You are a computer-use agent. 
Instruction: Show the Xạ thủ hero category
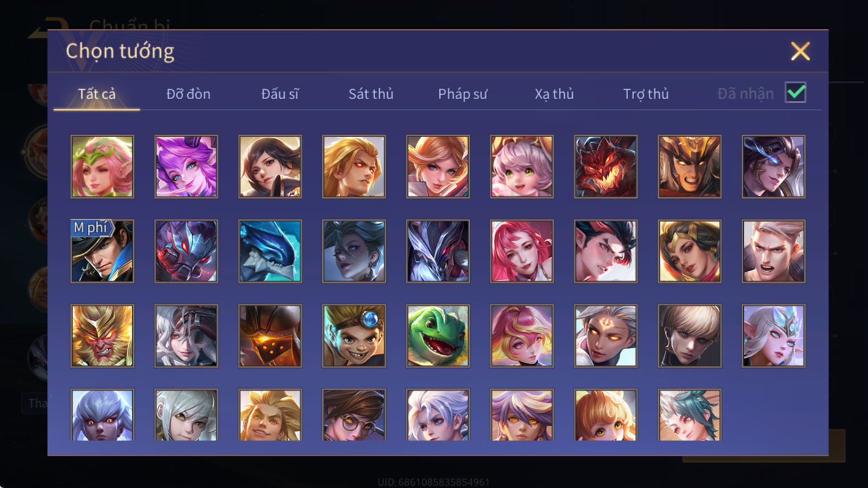(554, 94)
